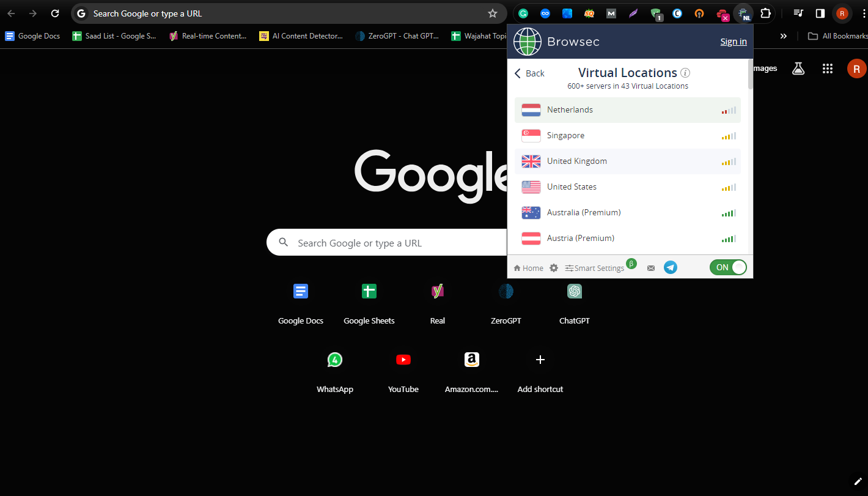Click the Browsec popup scrollbar thumb

pyautogui.click(x=750, y=74)
